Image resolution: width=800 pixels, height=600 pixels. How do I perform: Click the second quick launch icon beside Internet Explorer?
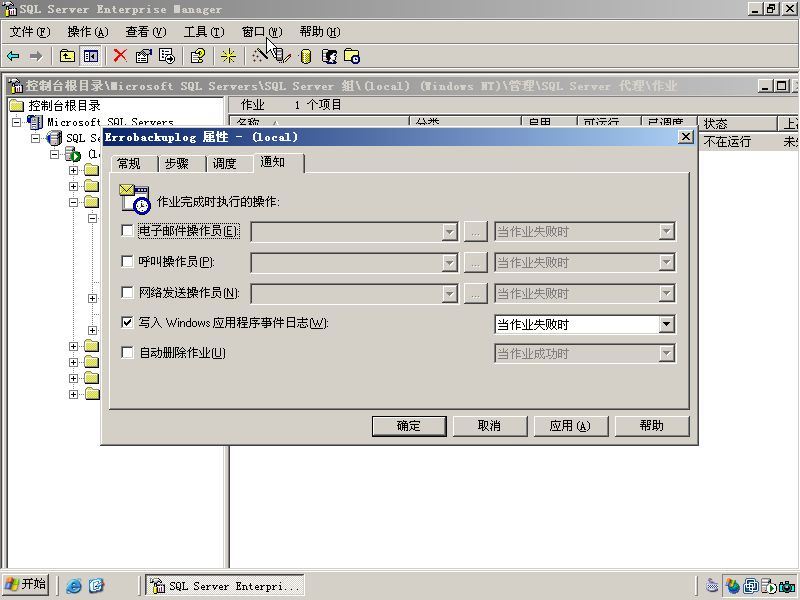pyautogui.click(x=96, y=586)
